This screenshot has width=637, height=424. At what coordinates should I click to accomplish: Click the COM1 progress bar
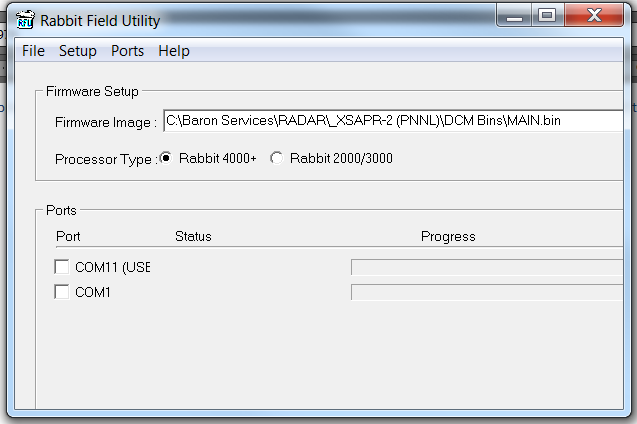click(487, 292)
